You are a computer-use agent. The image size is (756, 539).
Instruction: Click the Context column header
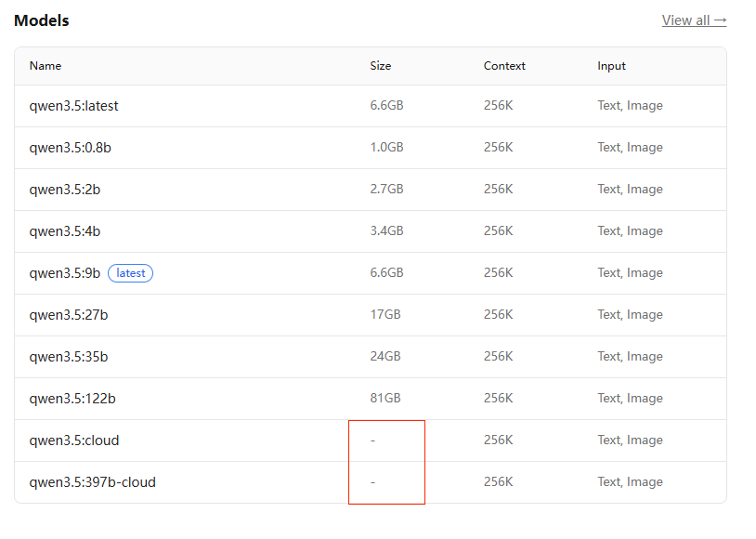(x=504, y=66)
